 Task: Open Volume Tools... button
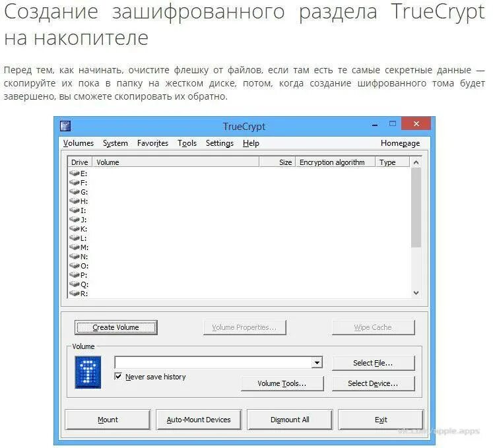(x=282, y=383)
